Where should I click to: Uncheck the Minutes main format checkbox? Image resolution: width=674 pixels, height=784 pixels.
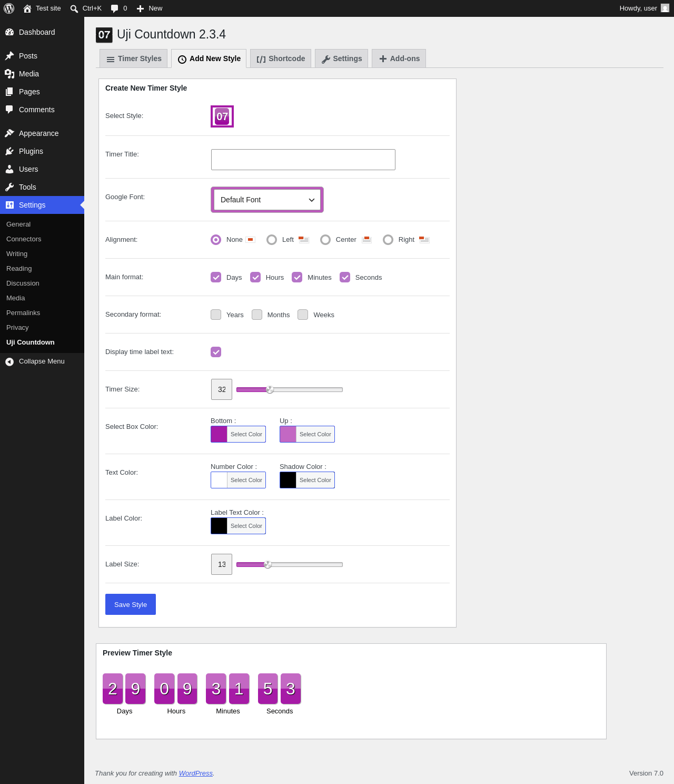[x=297, y=277]
